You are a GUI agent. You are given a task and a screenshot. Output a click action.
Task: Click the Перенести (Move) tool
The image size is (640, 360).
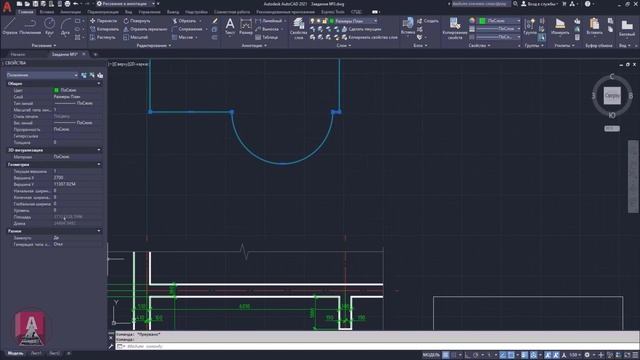pyautogui.click(x=103, y=21)
